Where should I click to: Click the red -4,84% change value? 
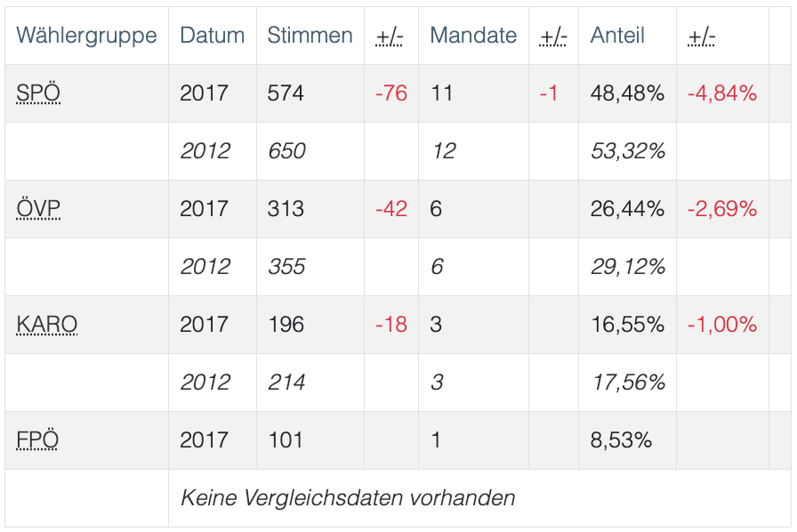coord(721,93)
